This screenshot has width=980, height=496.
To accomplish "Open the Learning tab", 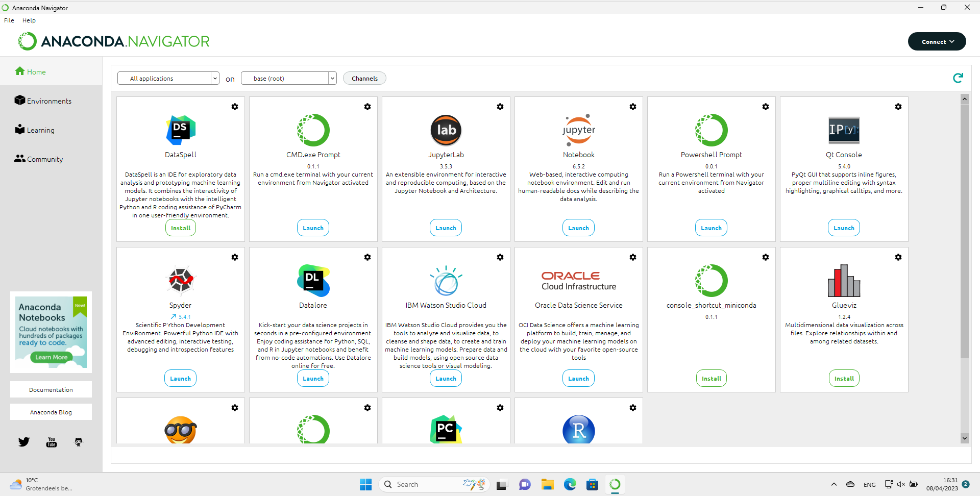I will pos(35,130).
